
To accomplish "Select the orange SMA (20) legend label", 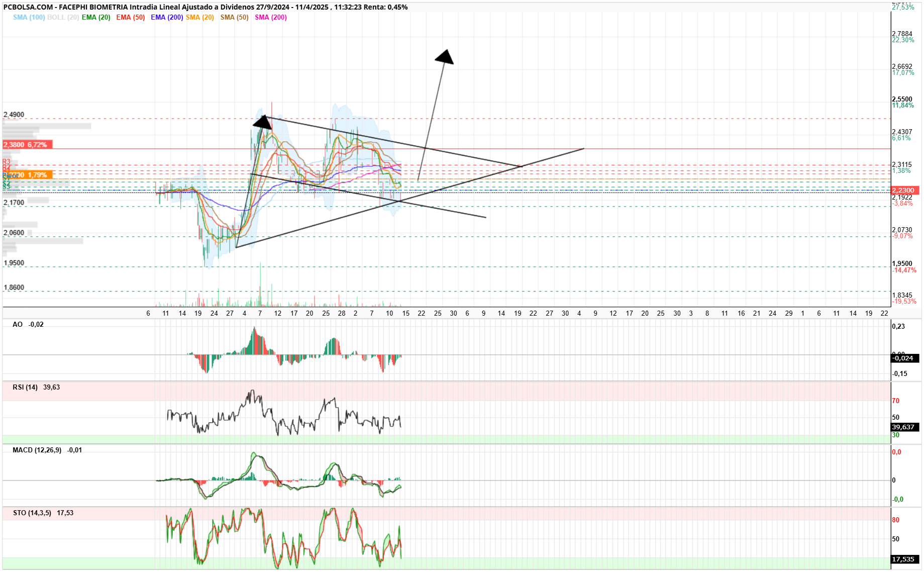I will [x=200, y=17].
